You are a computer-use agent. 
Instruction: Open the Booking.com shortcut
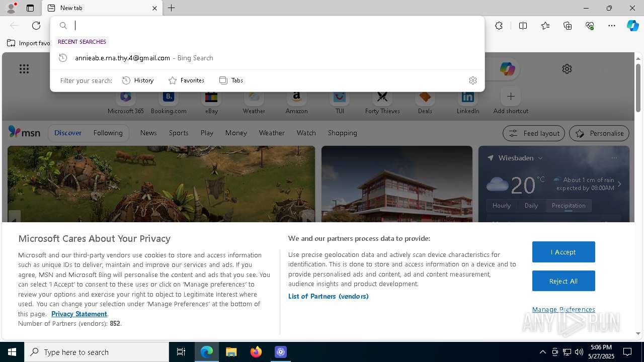(x=169, y=102)
